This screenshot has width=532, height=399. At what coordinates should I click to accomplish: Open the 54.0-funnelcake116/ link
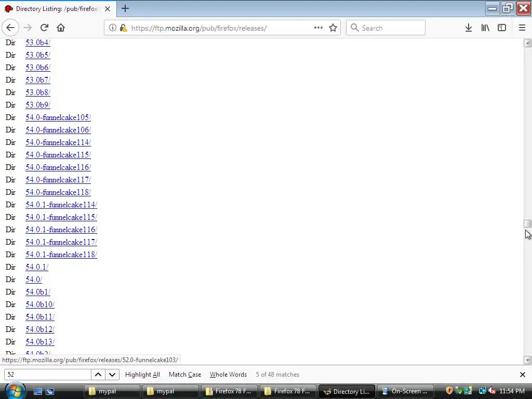(58, 168)
